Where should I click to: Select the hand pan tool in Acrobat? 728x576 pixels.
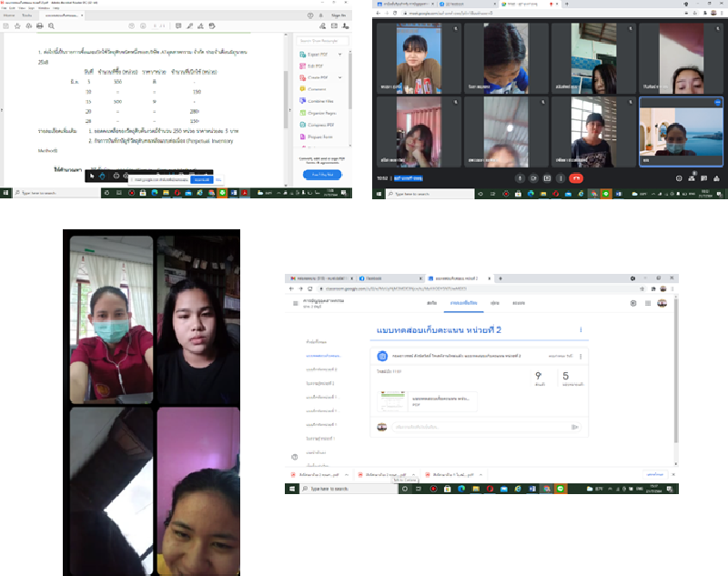[x=101, y=175]
